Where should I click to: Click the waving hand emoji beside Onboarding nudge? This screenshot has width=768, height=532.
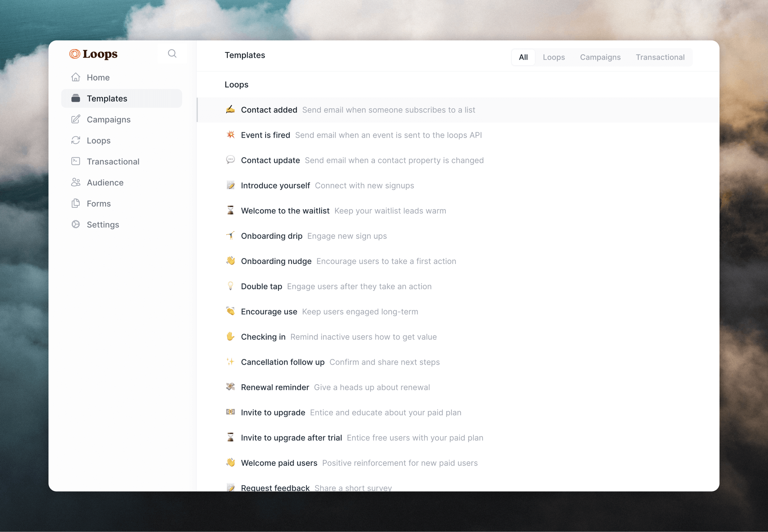coord(230,261)
